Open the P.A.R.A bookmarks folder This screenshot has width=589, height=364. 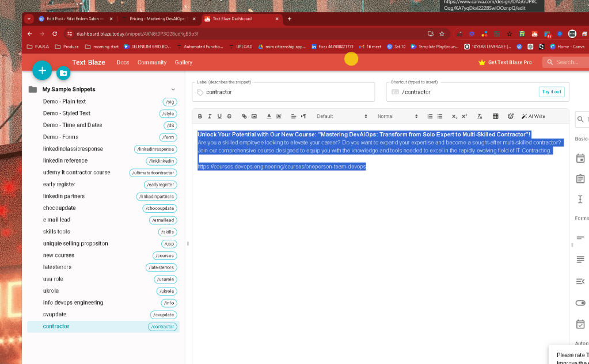pyautogui.click(x=38, y=47)
